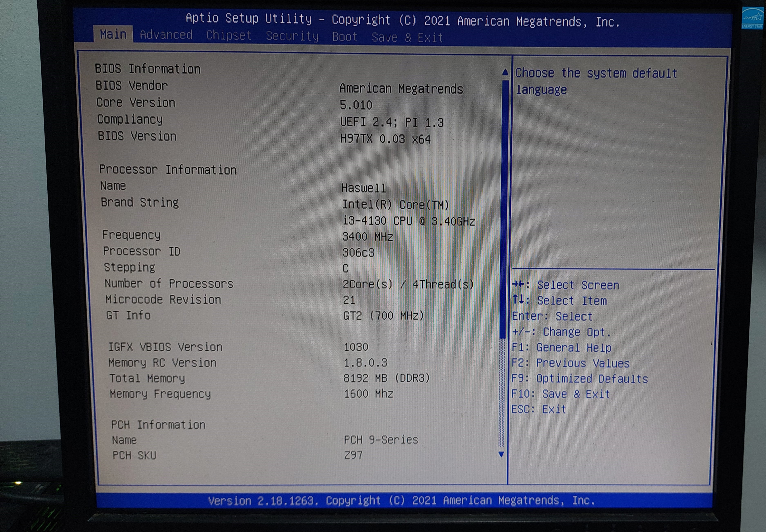Screen dimensions: 766x532
Task: Select the 'Brand String' label
Action: coord(140,202)
